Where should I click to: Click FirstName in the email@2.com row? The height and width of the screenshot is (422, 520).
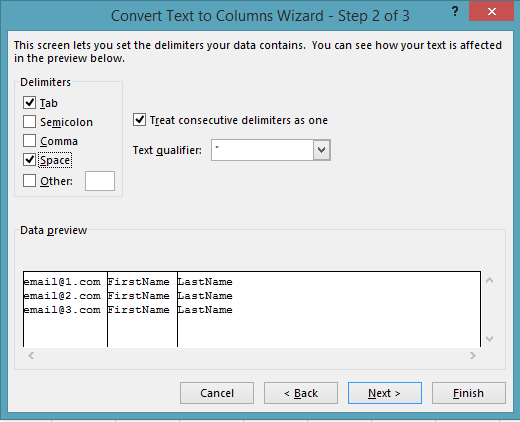tap(139, 296)
